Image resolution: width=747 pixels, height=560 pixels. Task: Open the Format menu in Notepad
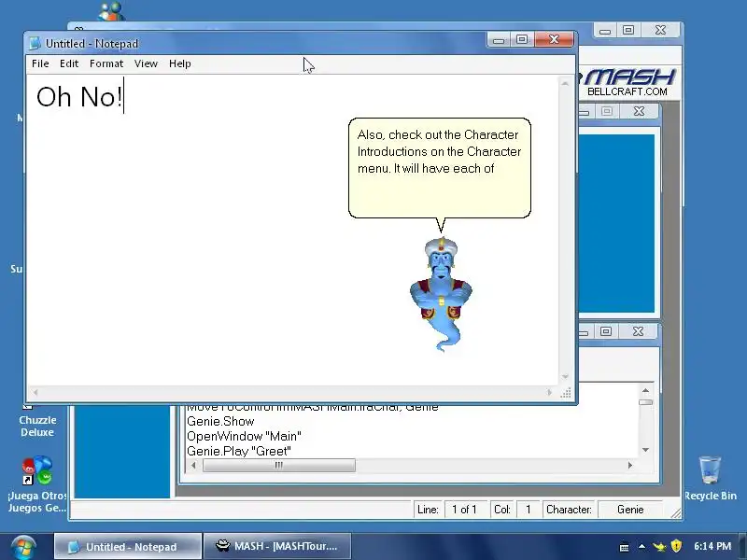click(106, 63)
